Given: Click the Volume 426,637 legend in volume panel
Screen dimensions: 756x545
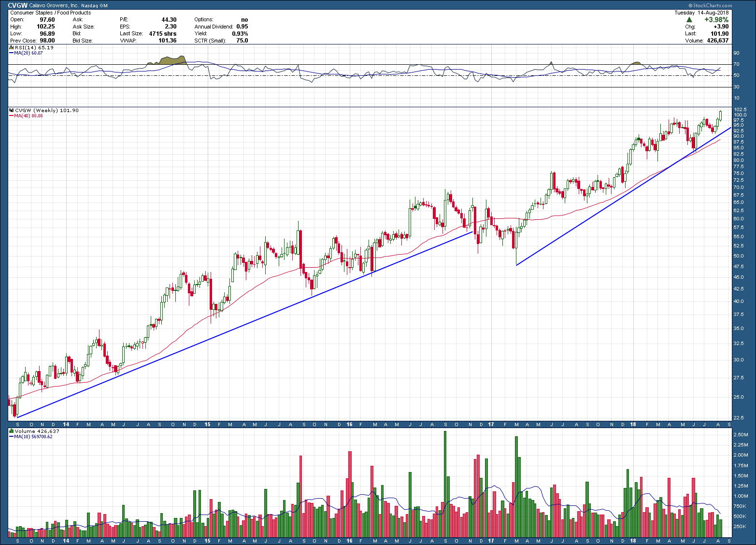Looking at the screenshot, I should [x=37, y=431].
